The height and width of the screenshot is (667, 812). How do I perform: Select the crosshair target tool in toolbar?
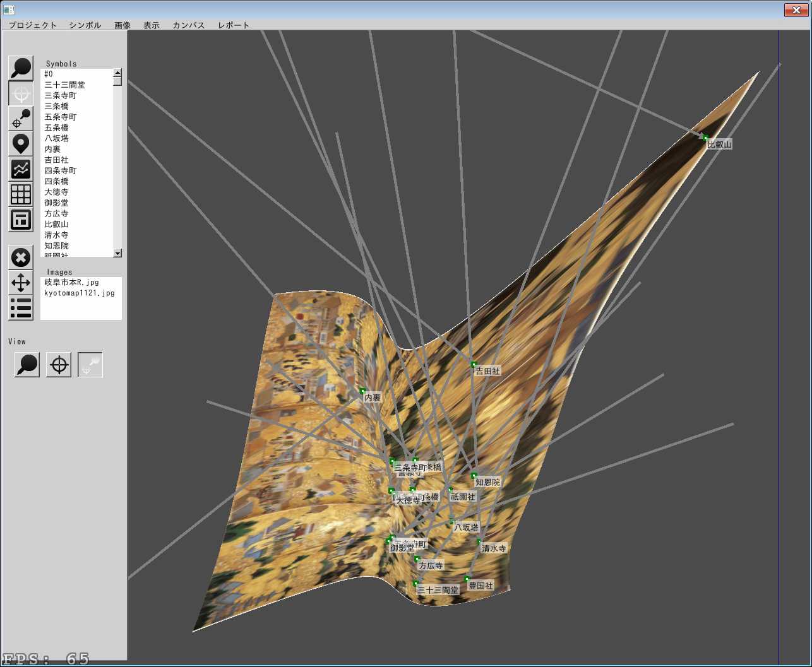[x=21, y=93]
